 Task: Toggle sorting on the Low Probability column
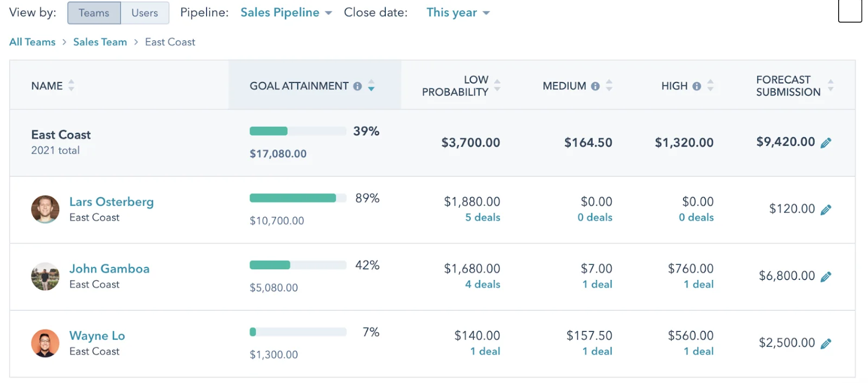pos(498,85)
